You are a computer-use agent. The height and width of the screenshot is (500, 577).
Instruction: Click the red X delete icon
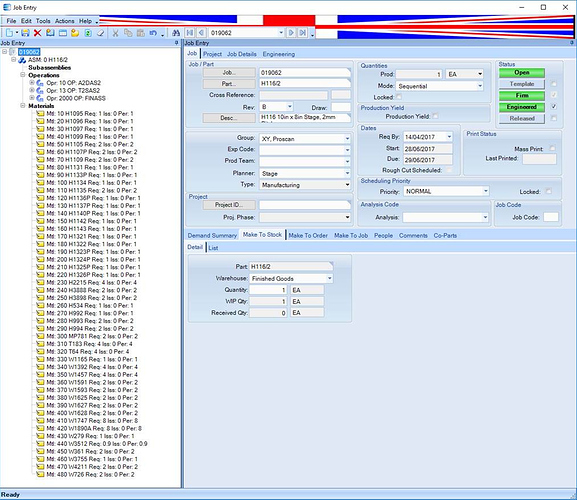point(37,33)
